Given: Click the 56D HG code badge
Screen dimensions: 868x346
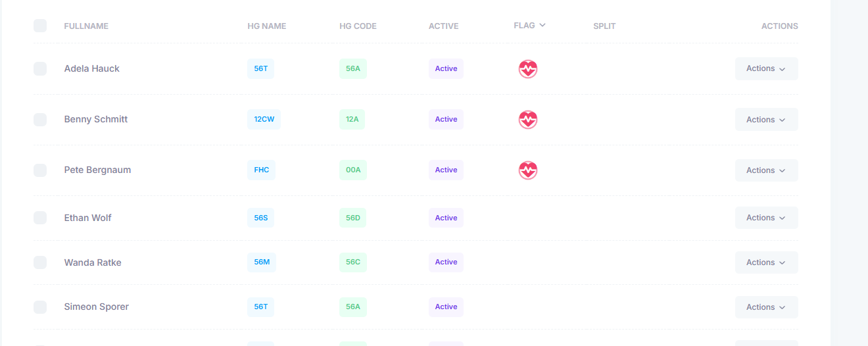Looking at the screenshot, I should (x=353, y=218).
